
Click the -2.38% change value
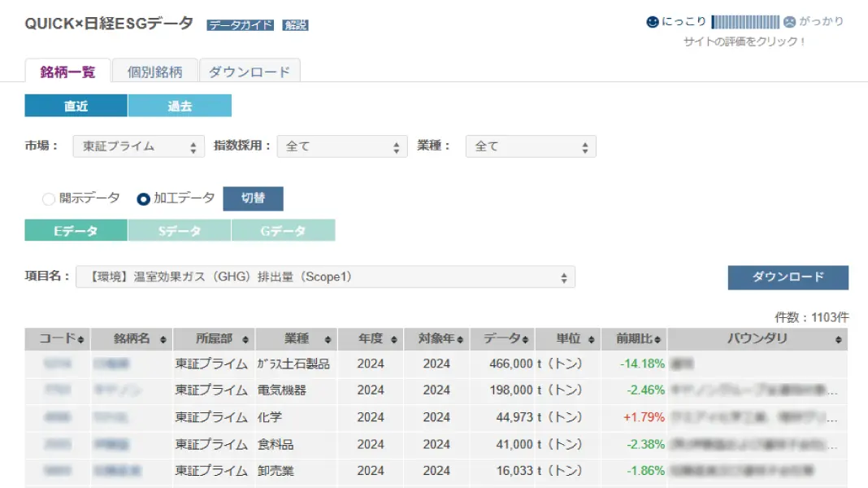(x=645, y=444)
